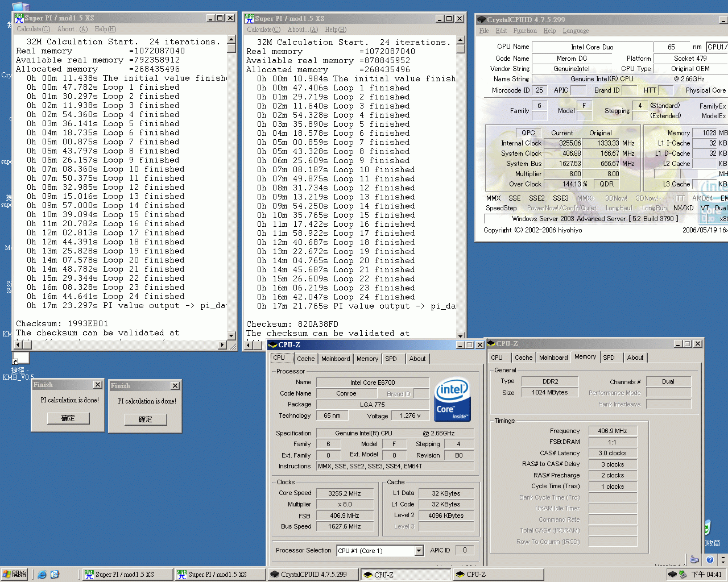Close the left Finish dialog

[98, 385]
